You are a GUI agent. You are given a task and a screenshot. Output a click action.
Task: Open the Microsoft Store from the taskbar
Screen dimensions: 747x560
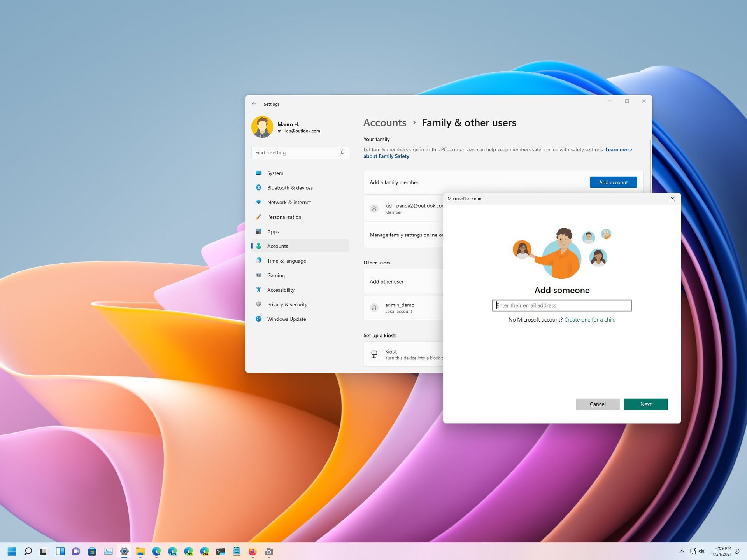point(92,551)
